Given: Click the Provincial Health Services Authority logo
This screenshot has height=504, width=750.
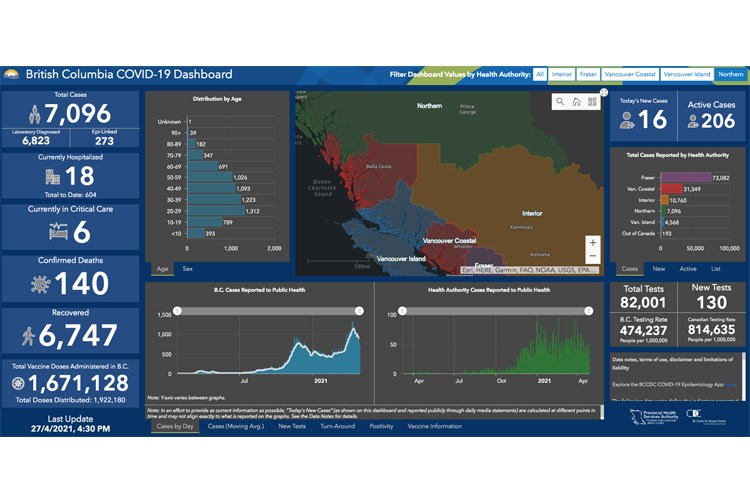Looking at the screenshot, I should (x=654, y=416).
